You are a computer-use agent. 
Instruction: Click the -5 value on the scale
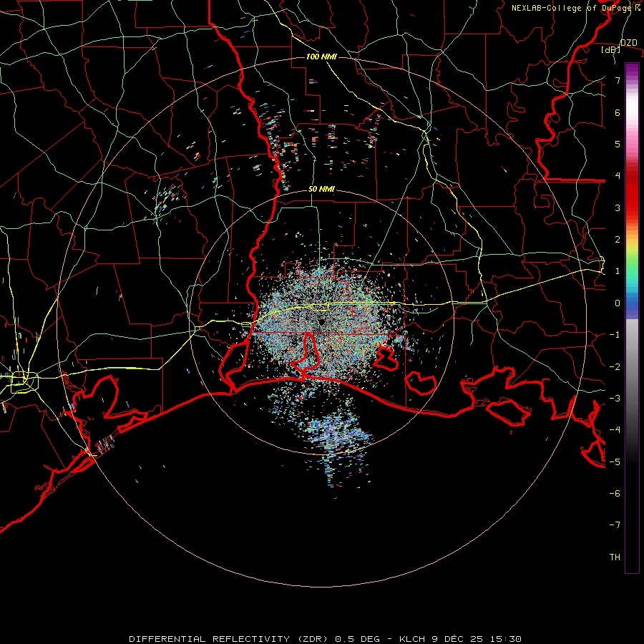point(615,462)
